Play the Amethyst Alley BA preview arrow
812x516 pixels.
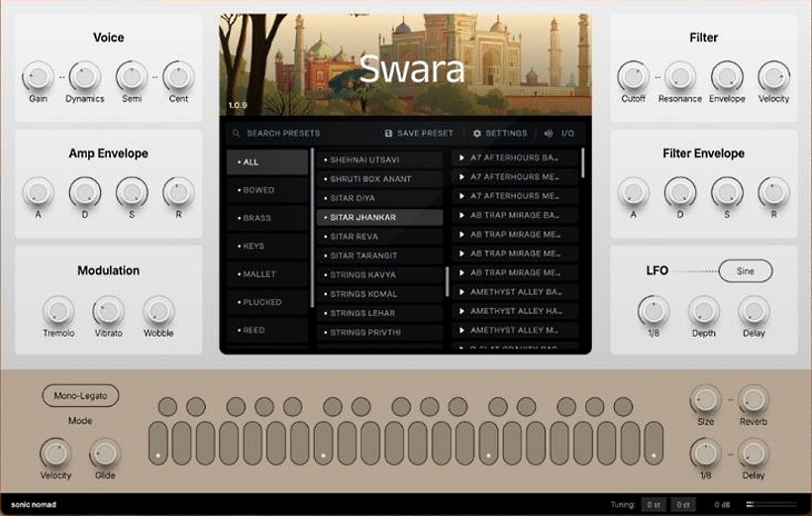point(461,292)
